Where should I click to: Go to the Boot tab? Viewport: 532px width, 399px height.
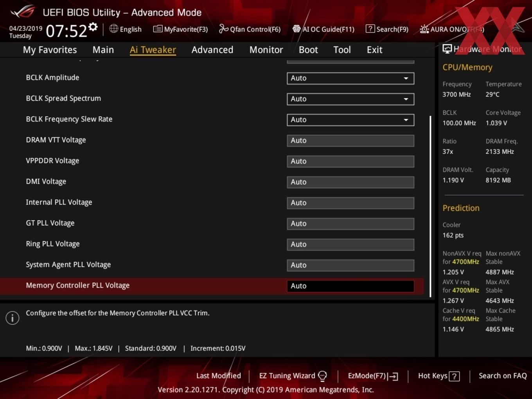click(308, 50)
